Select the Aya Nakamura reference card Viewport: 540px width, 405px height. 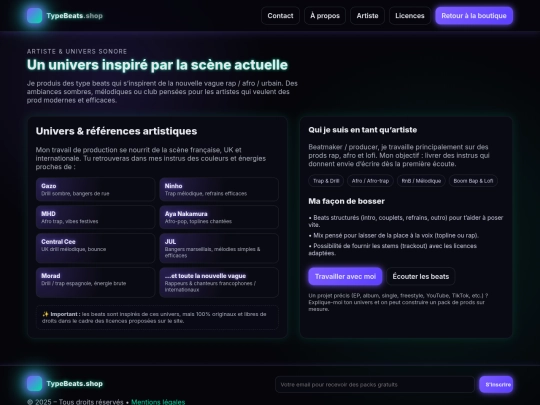click(219, 217)
